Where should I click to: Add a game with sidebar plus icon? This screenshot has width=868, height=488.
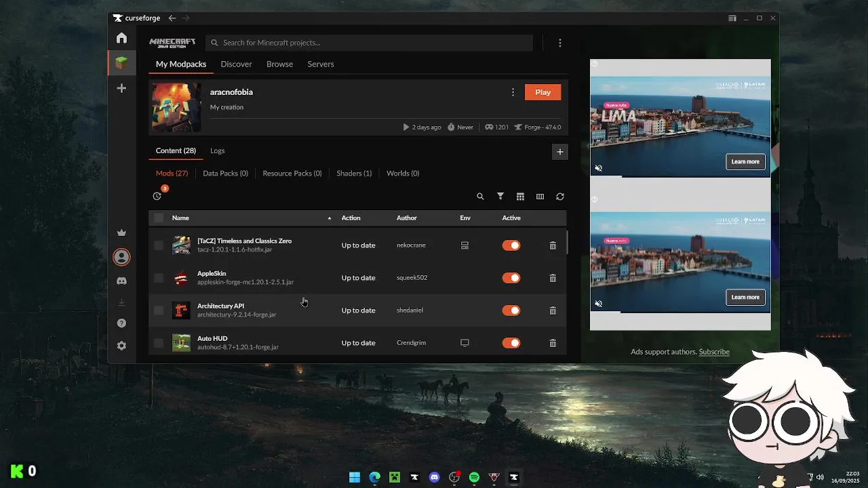121,88
